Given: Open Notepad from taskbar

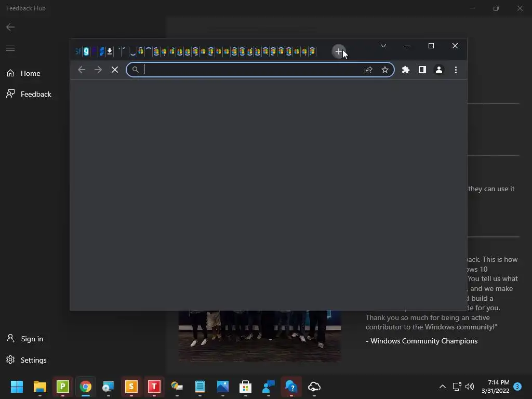Looking at the screenshot, I should coord(200,387).
